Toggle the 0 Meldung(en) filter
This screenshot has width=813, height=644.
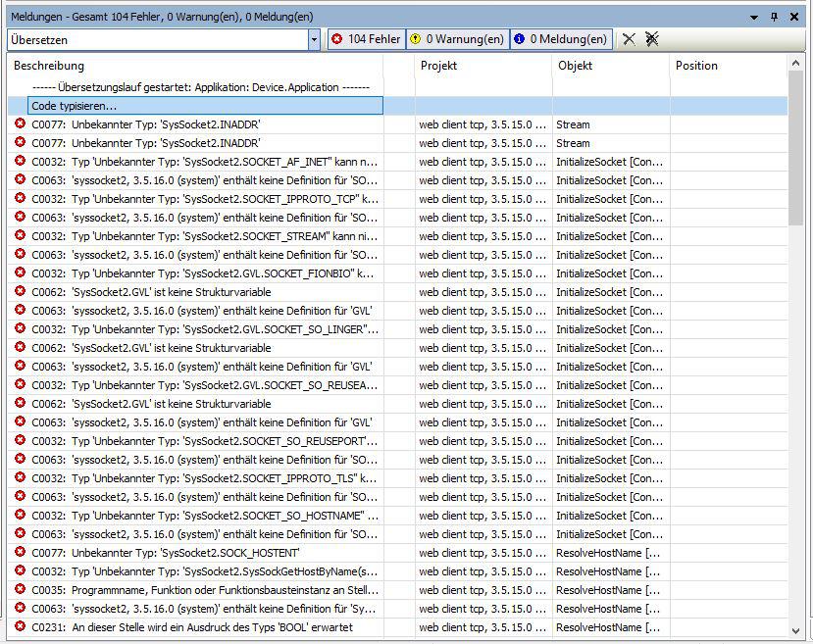(x=560, y=39)
